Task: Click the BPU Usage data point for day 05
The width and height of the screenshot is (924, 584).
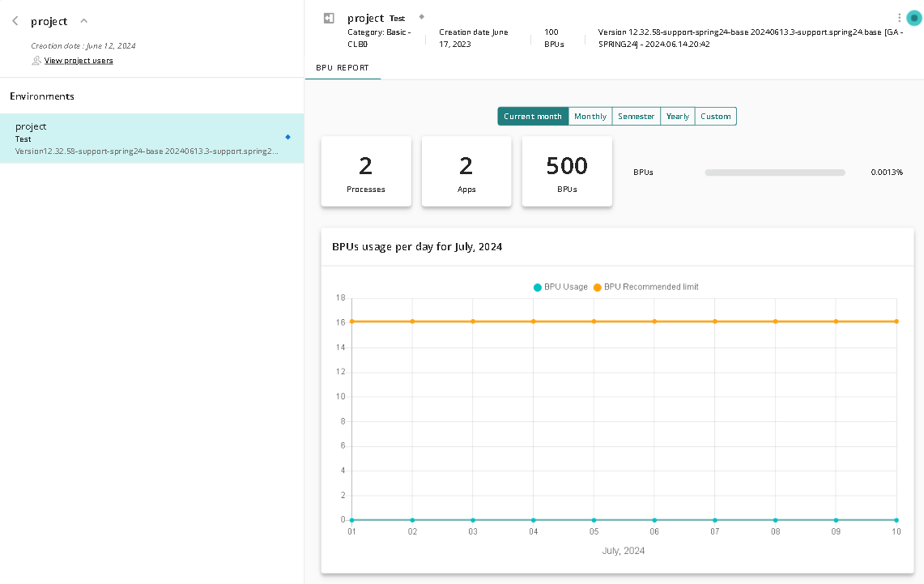Action: 594,520
